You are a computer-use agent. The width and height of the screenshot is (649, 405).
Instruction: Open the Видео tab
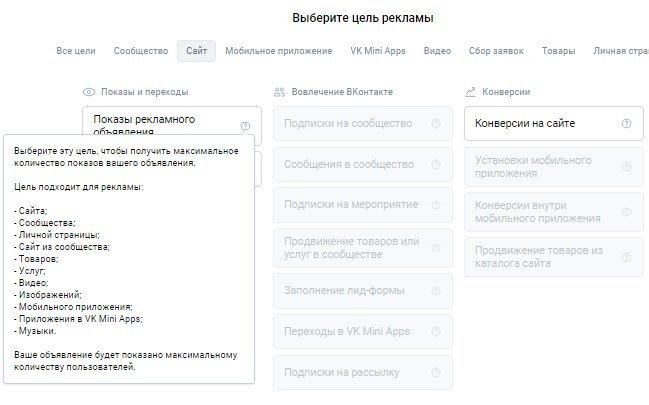(x=437, y=51)
